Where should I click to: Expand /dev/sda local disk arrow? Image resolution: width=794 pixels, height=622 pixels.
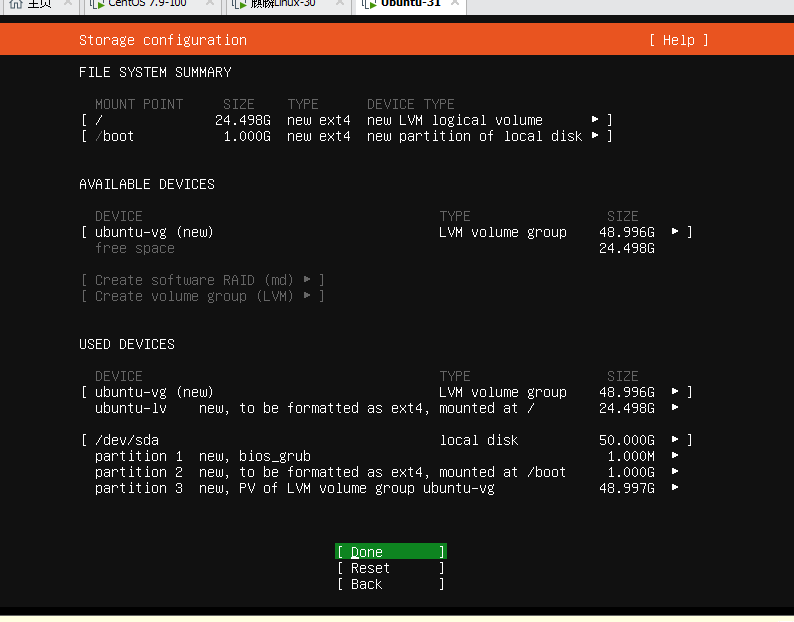click(674, 440)
